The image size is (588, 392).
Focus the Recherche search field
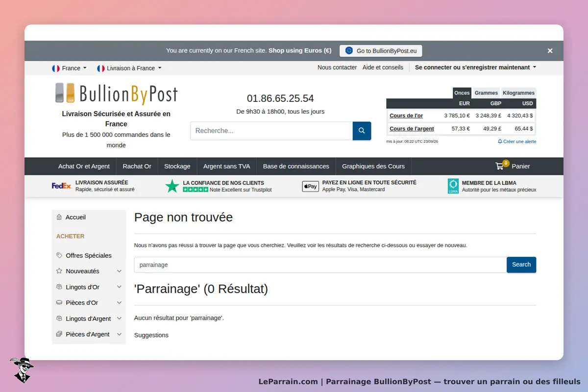tap(271, 131)
